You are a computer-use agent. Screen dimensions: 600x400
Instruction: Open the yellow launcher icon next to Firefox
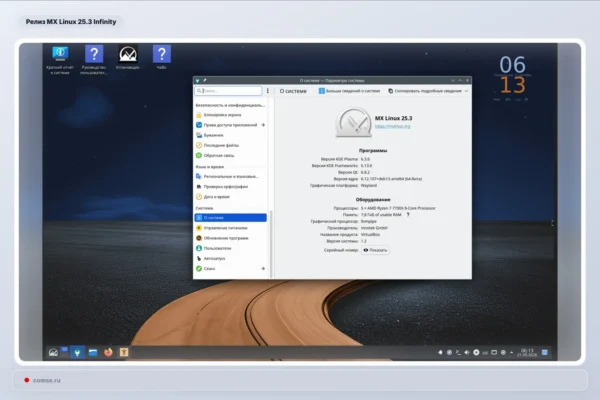point(124,352)
